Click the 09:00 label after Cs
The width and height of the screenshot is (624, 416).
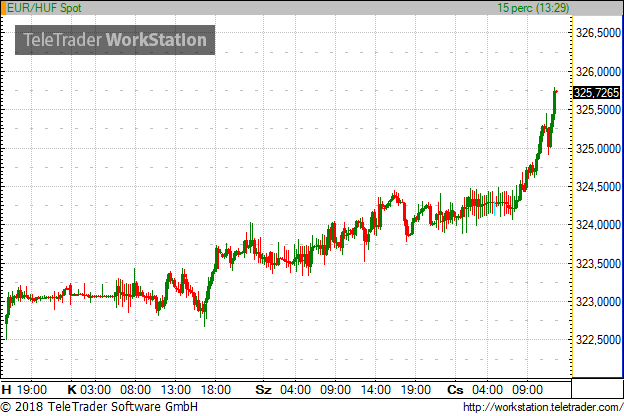(x=527, y=389)
